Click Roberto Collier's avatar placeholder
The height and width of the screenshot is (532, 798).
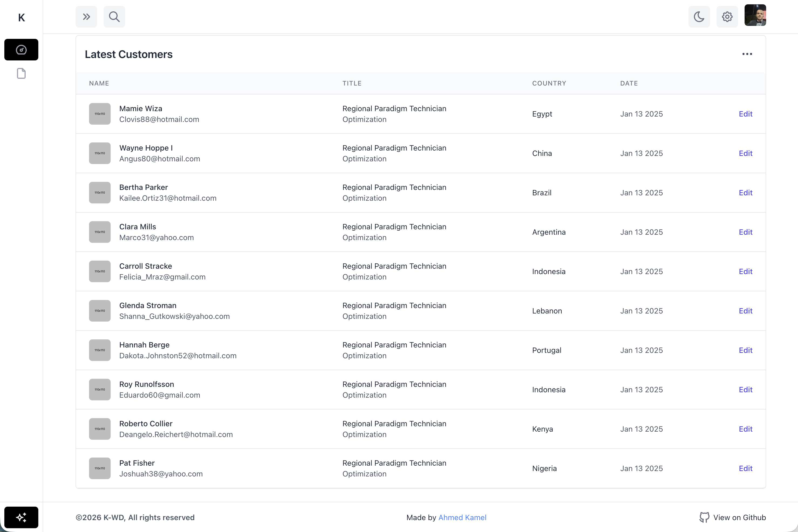tap(100, 429)
